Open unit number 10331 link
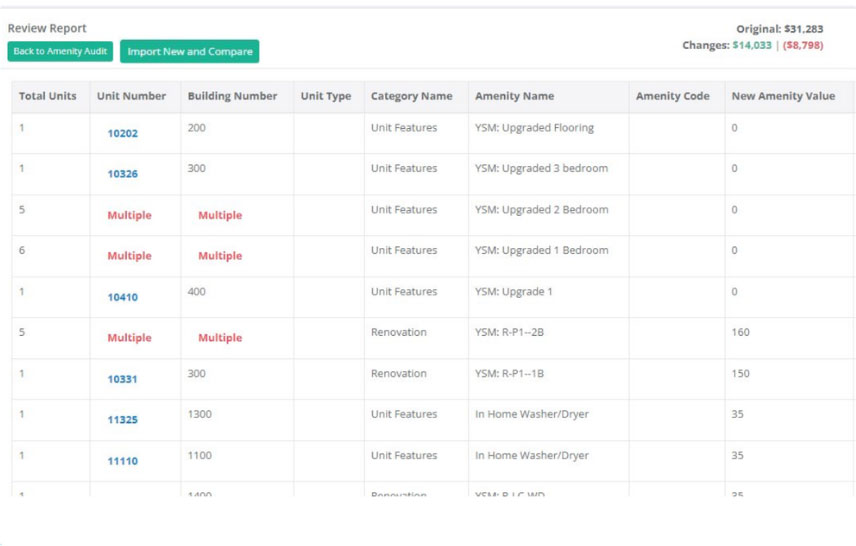 click(x=122, y=379)
